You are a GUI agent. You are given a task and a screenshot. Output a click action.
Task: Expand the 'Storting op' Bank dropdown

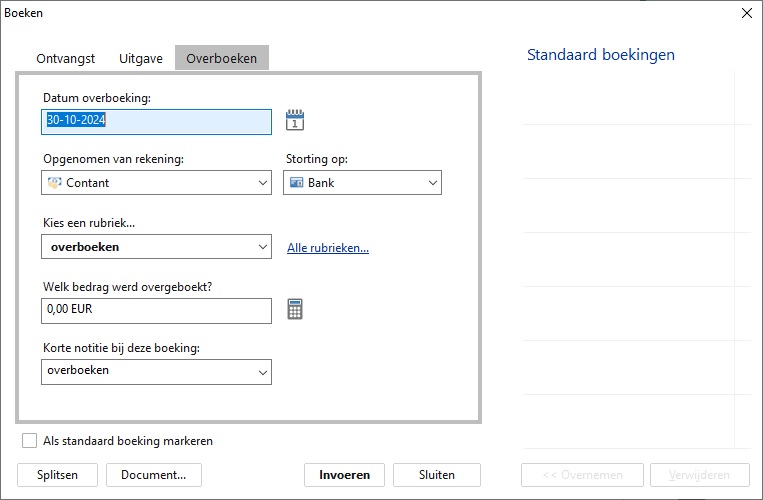[x=432, y=183]
